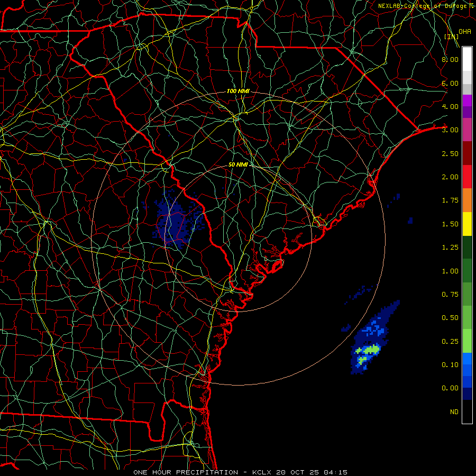This screenshot has height=476, width=476.
Task: Click the OHA product label
Action: click(x=465, y=31)
